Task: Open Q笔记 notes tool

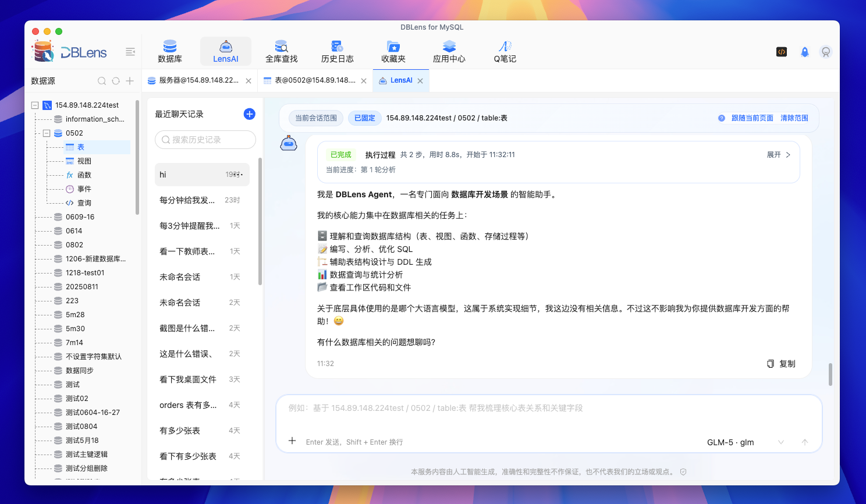Action: (x=505, y=51)
